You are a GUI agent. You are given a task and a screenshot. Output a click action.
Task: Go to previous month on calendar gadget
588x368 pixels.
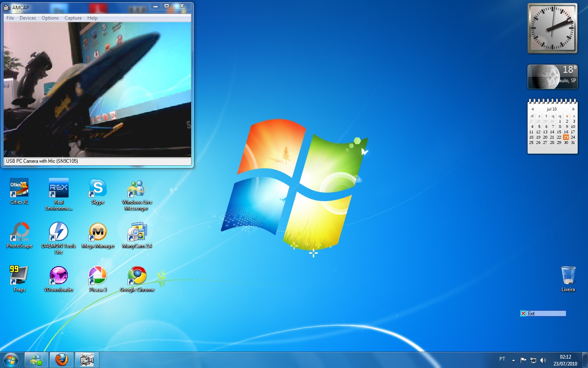532,109
